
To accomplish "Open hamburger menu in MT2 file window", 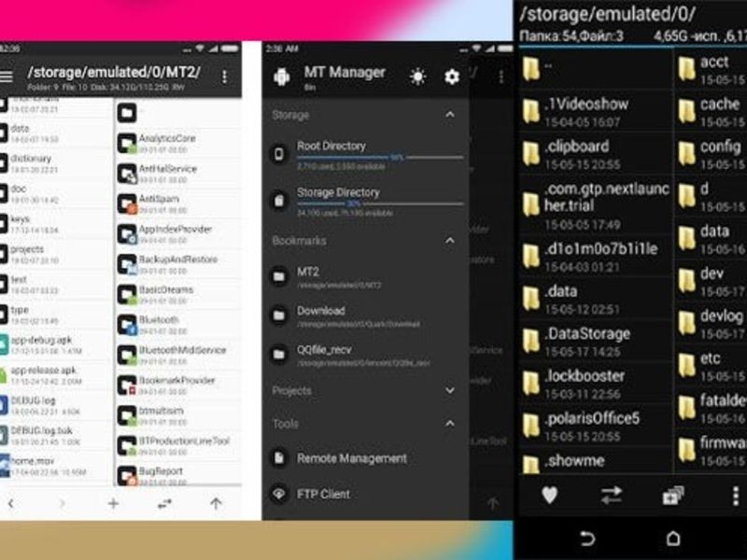I will tap(6, 76).
